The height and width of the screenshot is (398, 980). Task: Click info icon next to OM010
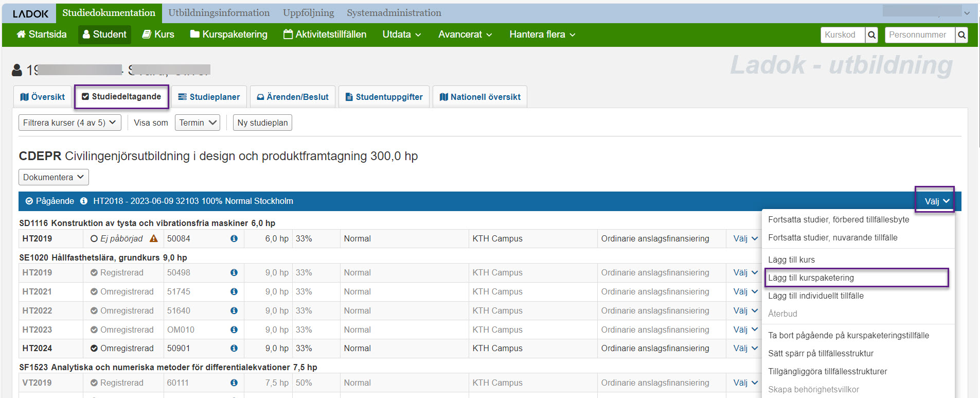click(x=234, y=330)
